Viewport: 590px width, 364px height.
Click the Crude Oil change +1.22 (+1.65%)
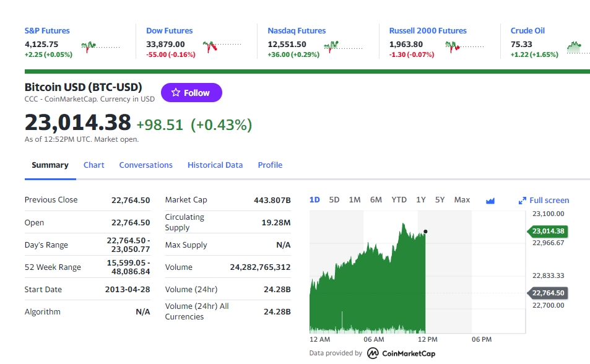[534, 54]
